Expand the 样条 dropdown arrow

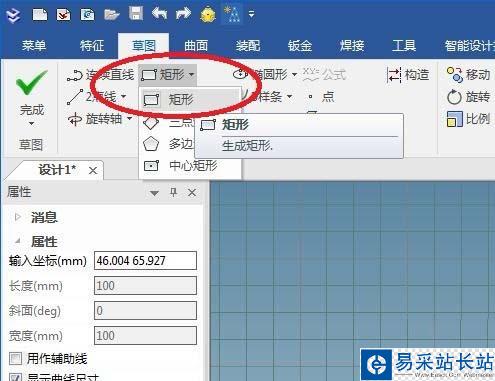click(x=289, y=97)
